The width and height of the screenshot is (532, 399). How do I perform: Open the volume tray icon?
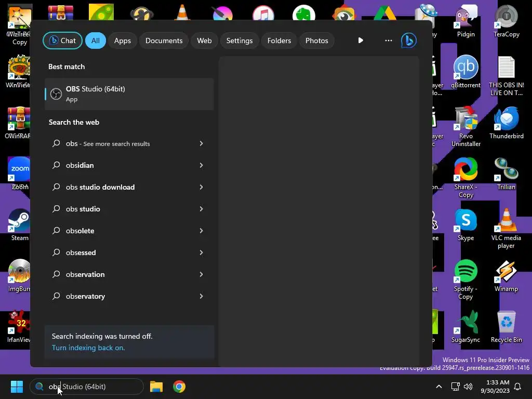pos(468,387)
